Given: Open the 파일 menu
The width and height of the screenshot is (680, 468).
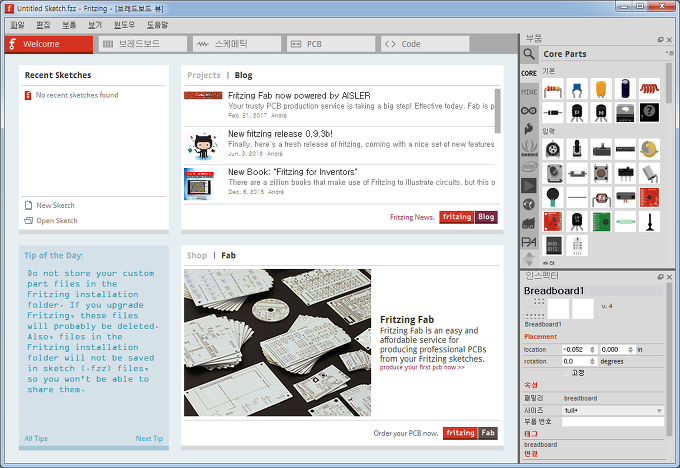Looking at the screenshot, I should [17, 25].
